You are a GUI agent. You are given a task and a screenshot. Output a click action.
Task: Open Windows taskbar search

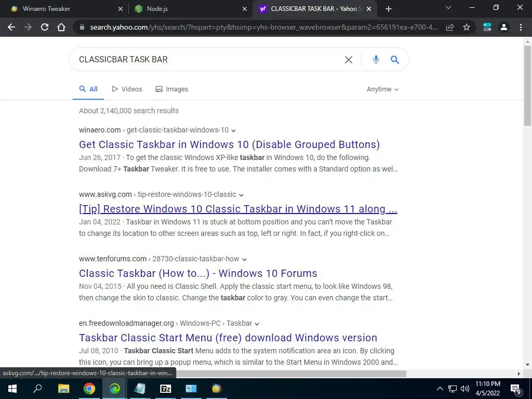pyautogui.click(x=37, y=389)
